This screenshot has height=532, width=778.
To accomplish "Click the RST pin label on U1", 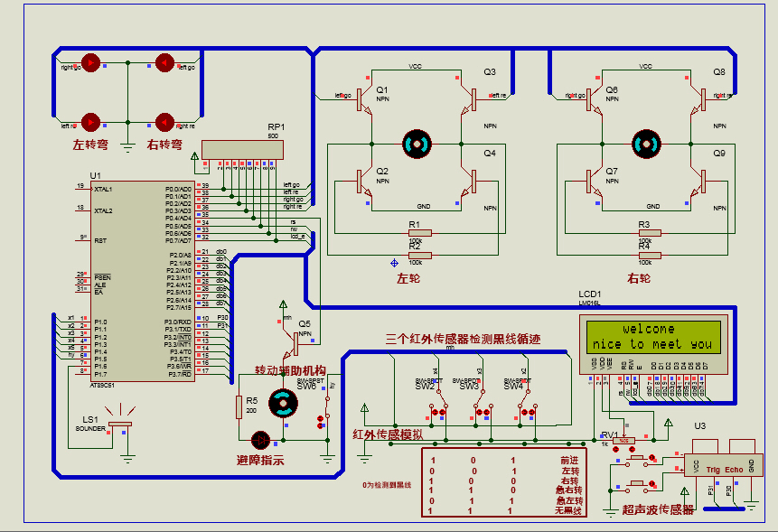I will pyautogui.click(x=100, y=241).
